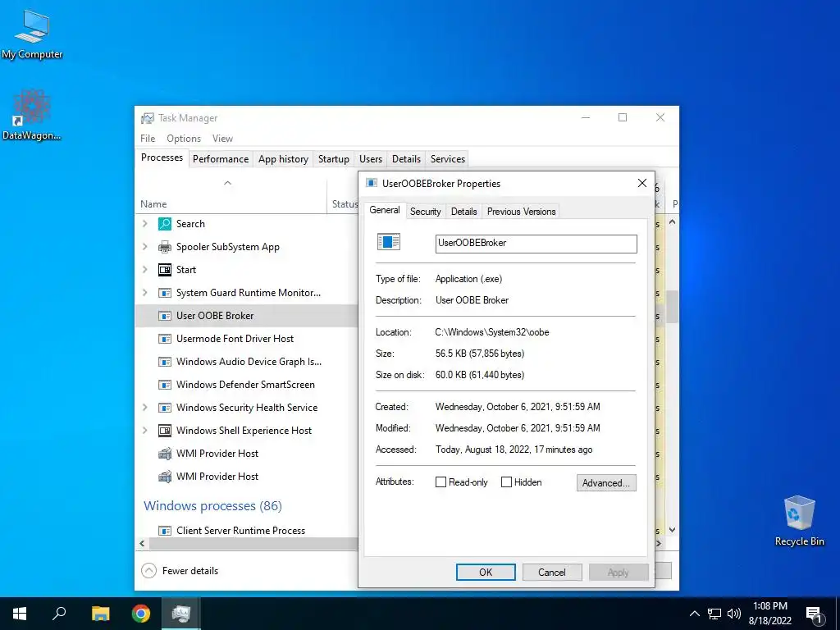Open the Recycle Bin icon
Image resolution: width=840 pixels, height=630 pixels.
[799, 521]
